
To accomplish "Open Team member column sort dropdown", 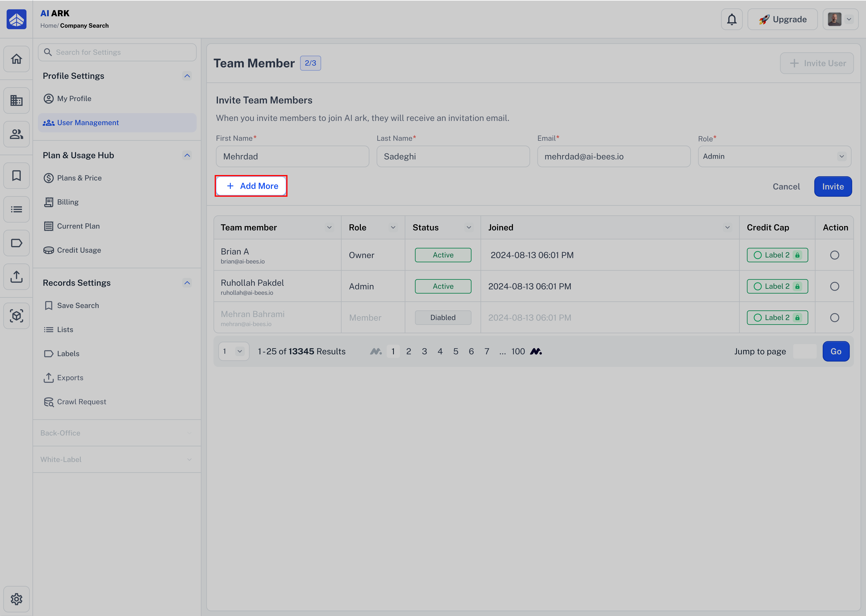I will pyautogui.click(x=329, y=228).
